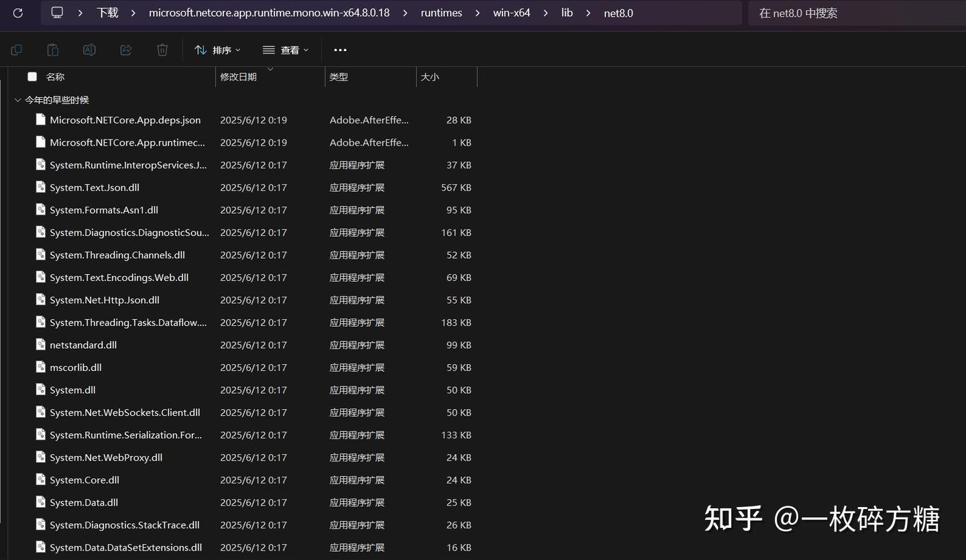
Task: Click the Delete (trash) icon
Action: click(x=162, y=50)
